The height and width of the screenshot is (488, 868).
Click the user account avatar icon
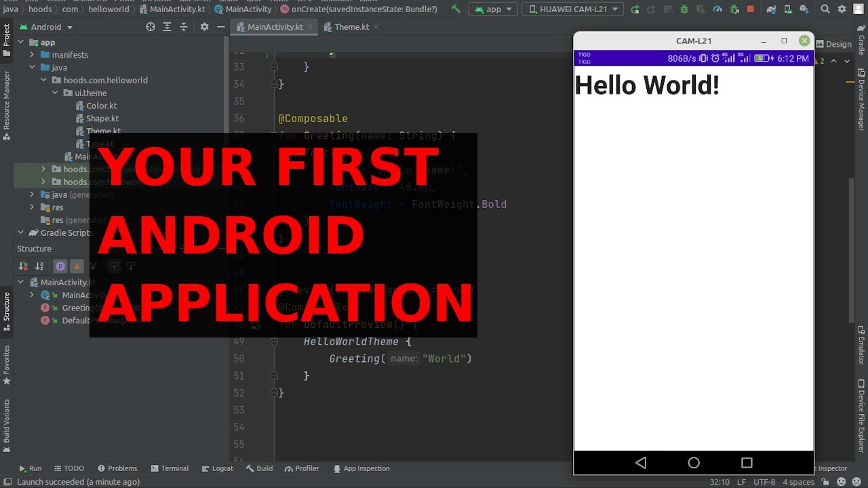(x=859, y=9)
